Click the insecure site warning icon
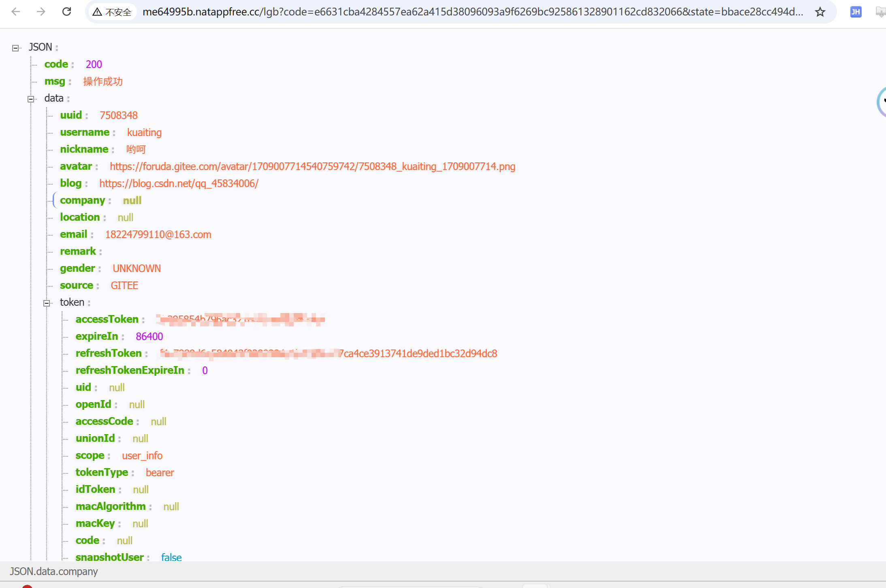The image size is (886, 588). [97, 12]
